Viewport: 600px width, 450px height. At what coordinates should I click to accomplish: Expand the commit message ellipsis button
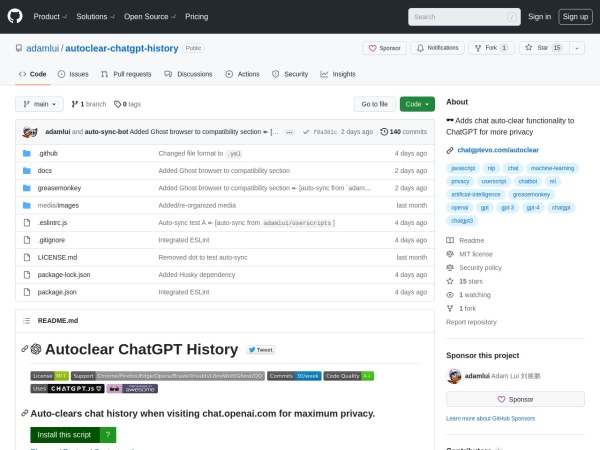coord(290,132)
